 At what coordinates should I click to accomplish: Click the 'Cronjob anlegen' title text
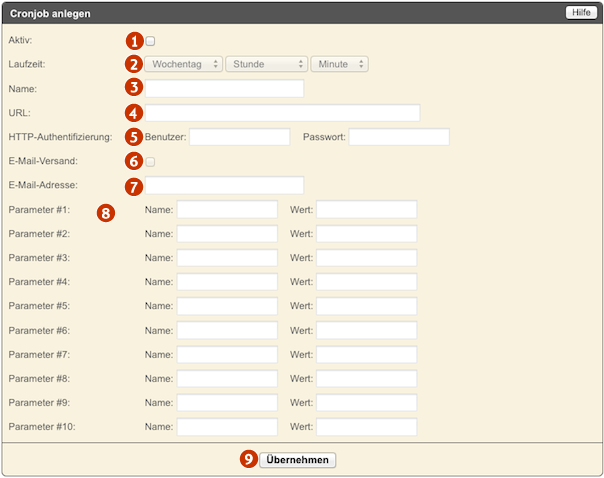coord(50,13)
